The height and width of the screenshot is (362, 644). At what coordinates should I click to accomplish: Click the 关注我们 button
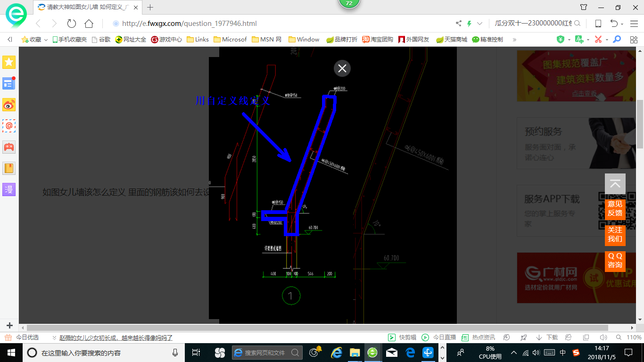(x=615, y=235)
